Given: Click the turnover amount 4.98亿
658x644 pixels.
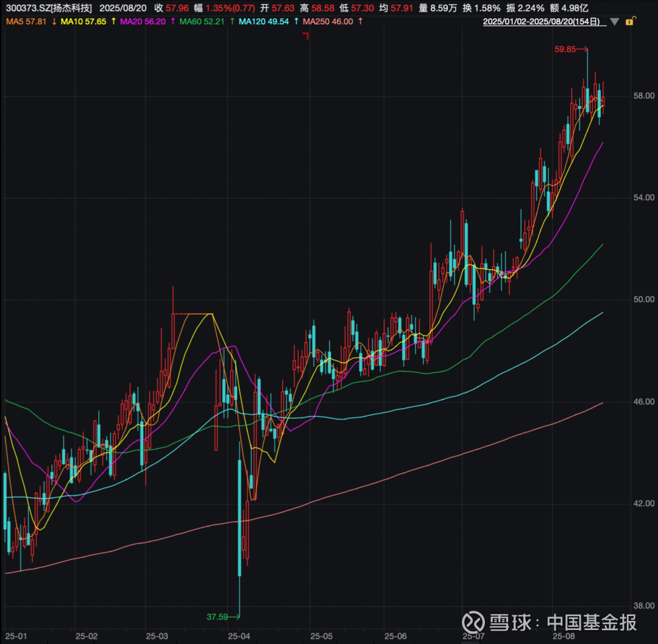Looking at the screenshot, I should 575,8.
